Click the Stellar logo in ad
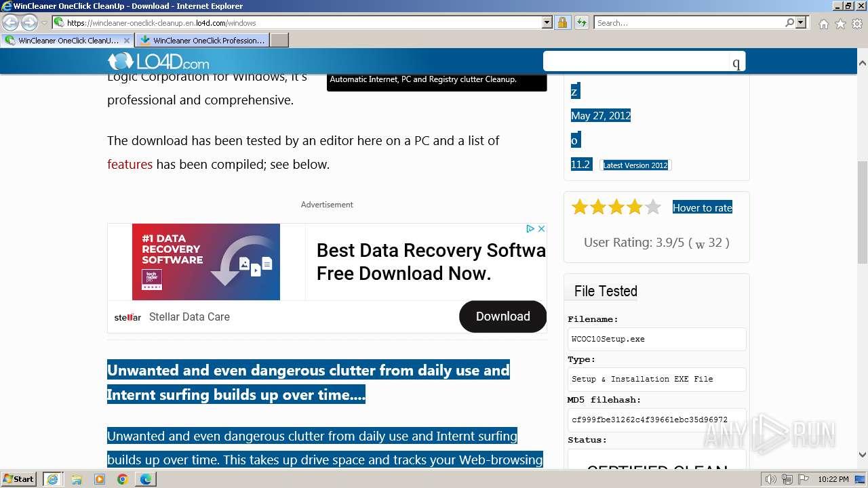 coord(127,317)
